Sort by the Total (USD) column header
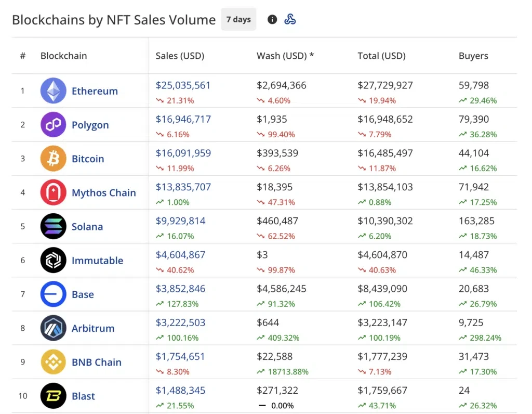The height and width of the screenshot is (414, 532). click(x=382, y=56)
